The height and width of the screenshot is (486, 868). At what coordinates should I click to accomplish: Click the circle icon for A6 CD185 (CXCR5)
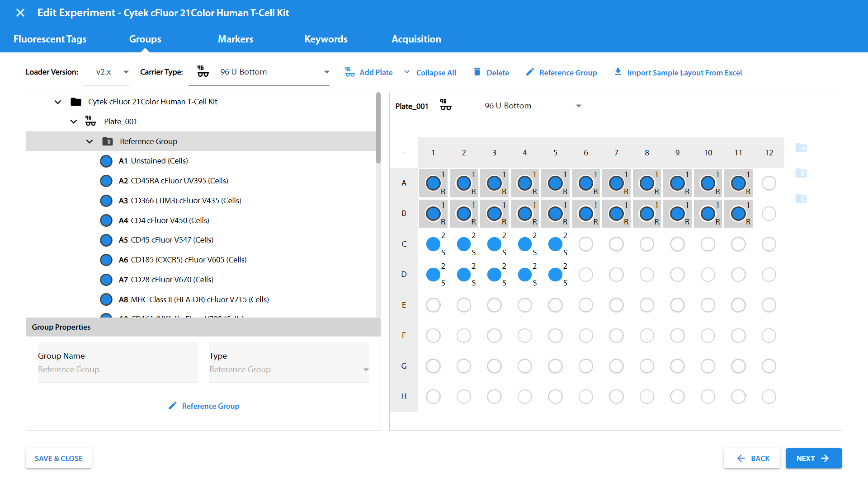[106, 260]
